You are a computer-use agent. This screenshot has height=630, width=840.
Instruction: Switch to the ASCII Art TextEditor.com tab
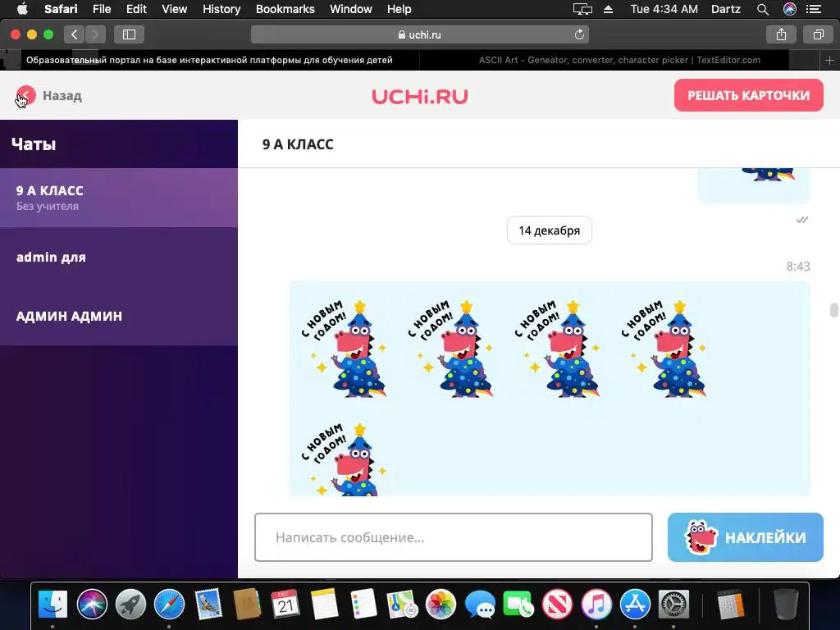619,60
